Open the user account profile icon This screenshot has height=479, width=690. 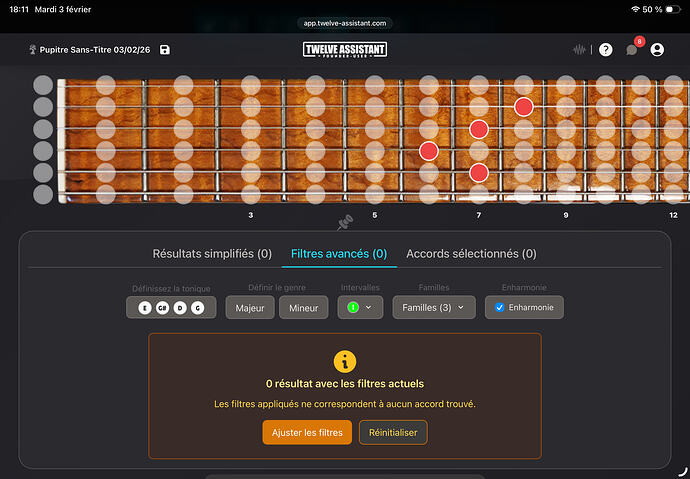657,50
